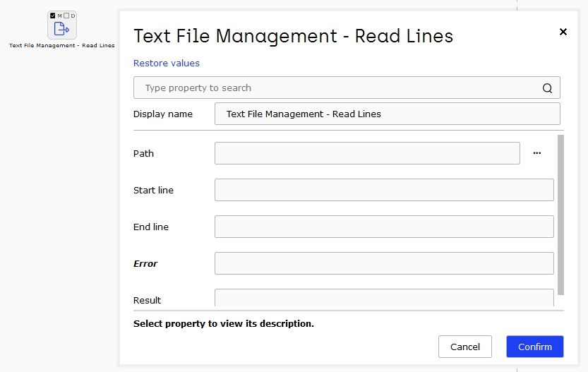Click the search magnifier icon
Viewport: 588px width, 372px height.
coord(547,88)
